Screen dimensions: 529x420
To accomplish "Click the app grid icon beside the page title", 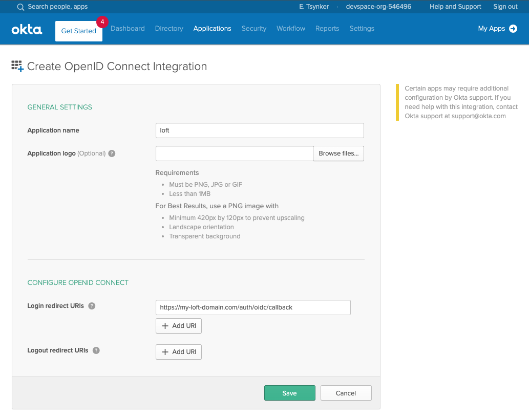I will [x=17, y=66].
